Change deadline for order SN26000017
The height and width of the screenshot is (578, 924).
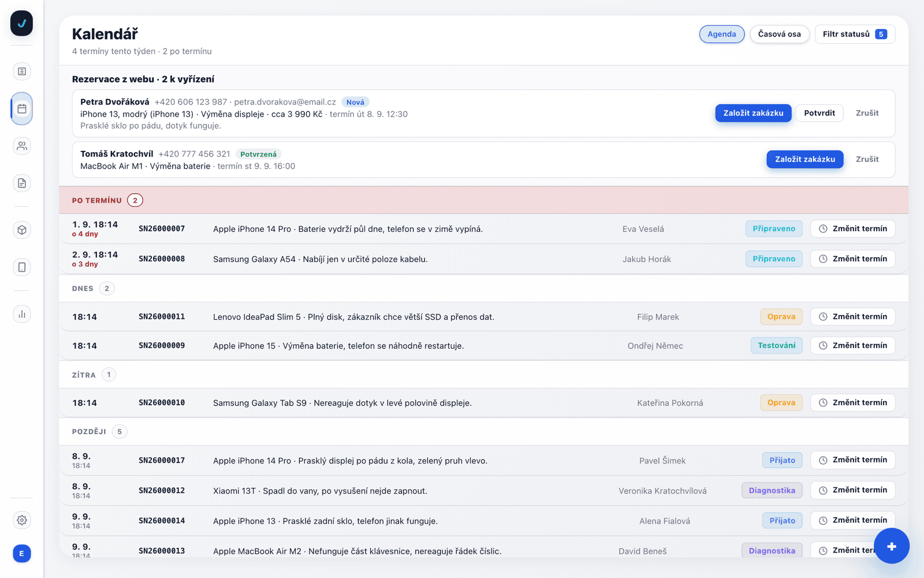tap(852, 460)
